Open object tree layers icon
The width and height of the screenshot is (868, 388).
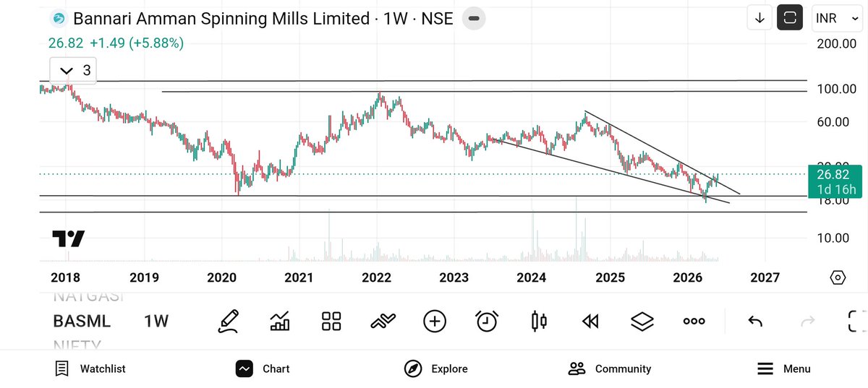(x=642, y=321)
